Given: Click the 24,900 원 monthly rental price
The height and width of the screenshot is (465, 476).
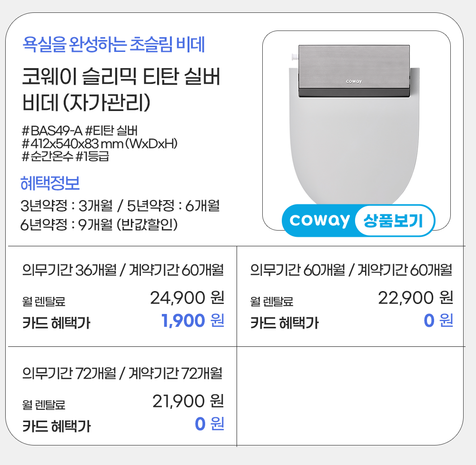Looking at the screenshot, I should pos(187,298).
